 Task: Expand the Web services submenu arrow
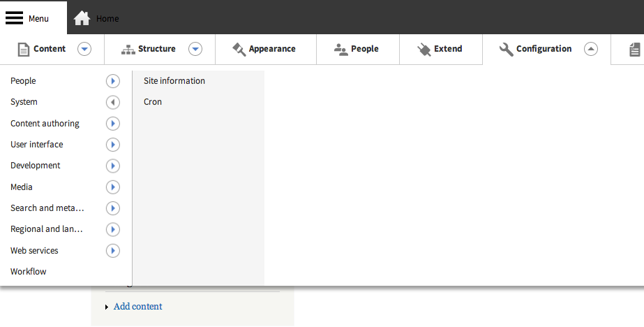pyautogui.click(x=112, y=251)
